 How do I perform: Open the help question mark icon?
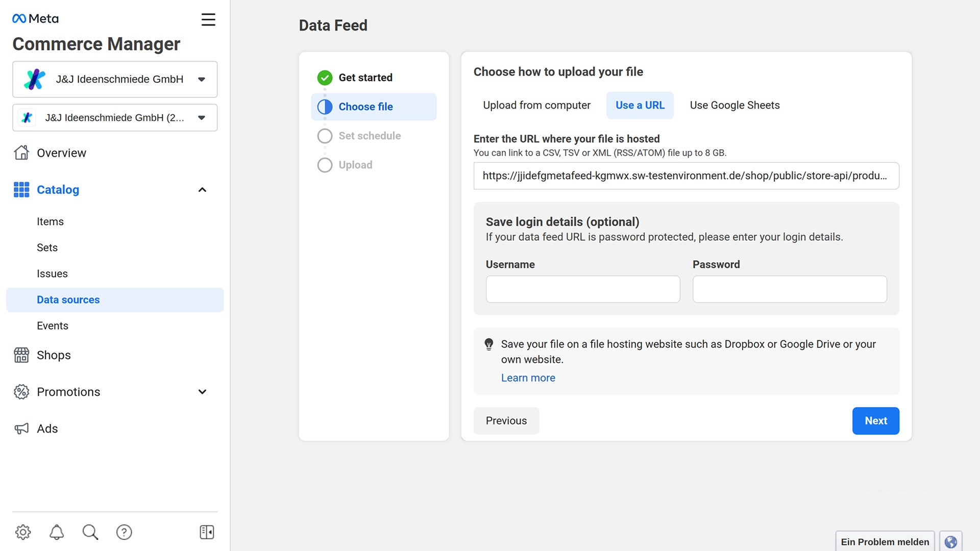124,532
